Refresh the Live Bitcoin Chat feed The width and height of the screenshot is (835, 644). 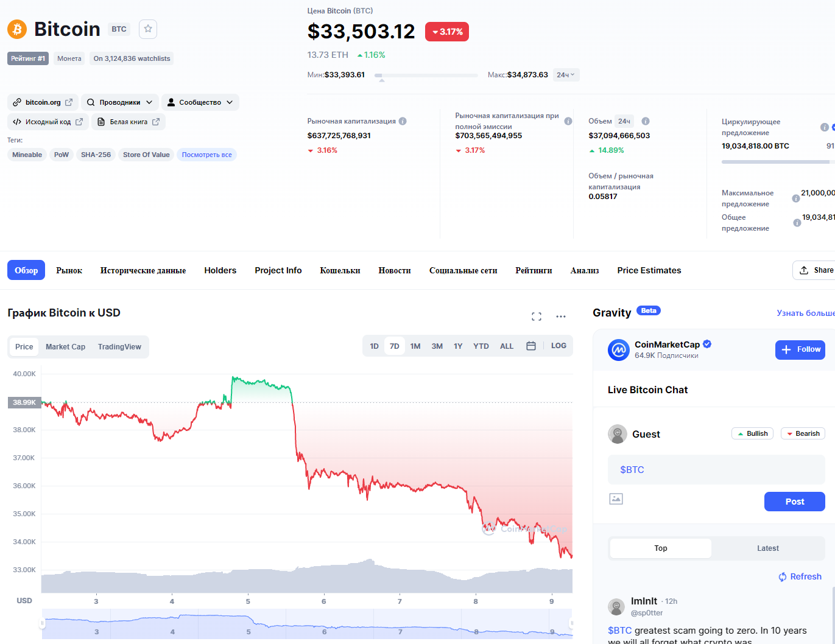click(800, 576)
